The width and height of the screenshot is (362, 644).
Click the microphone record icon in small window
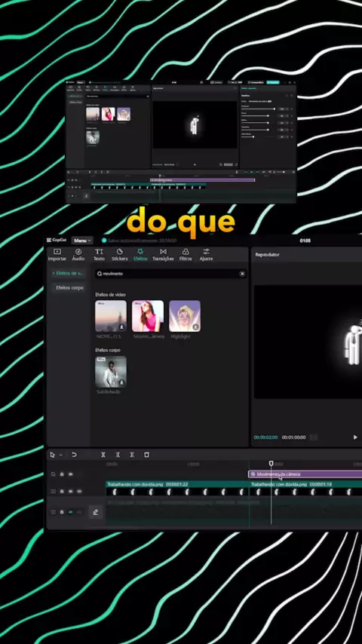[x=237, y=173]
